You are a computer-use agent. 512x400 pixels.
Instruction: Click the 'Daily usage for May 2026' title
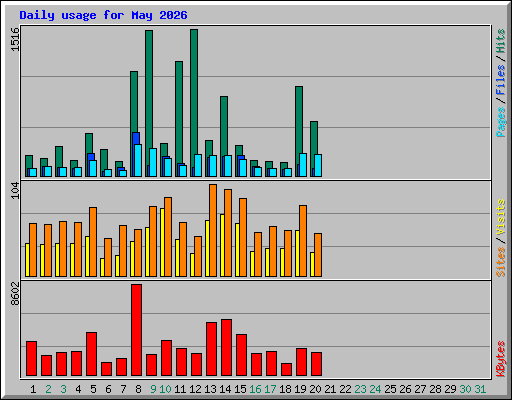103,15
